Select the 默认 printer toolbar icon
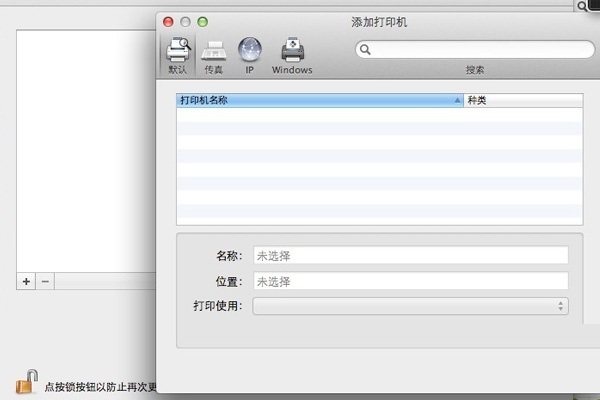 [177, 52]
